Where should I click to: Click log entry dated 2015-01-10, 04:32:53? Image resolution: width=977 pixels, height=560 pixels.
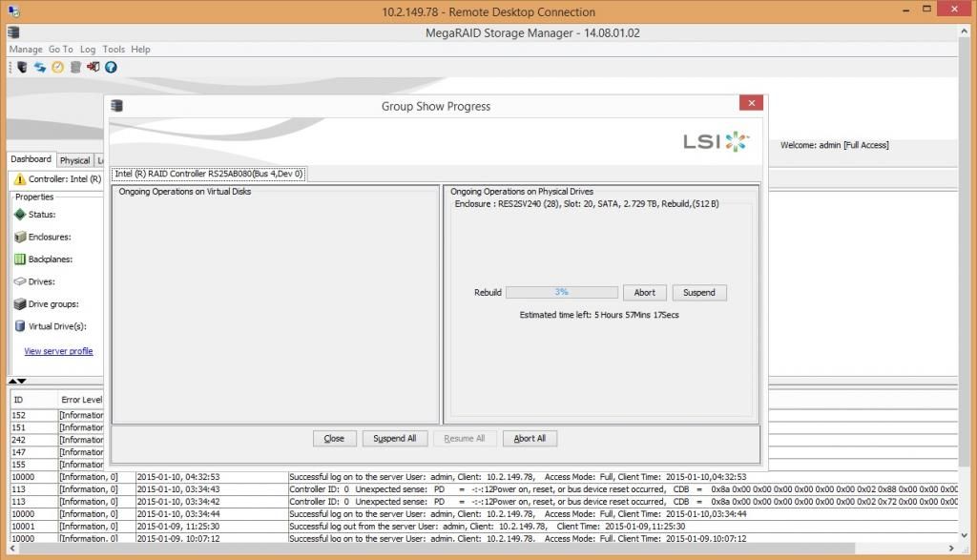pos(484,477)
